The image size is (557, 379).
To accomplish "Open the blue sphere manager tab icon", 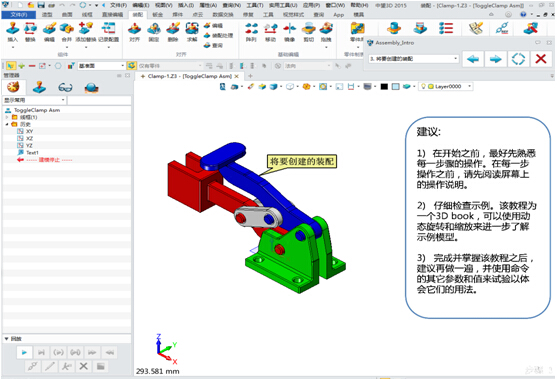I will point(91,87).
